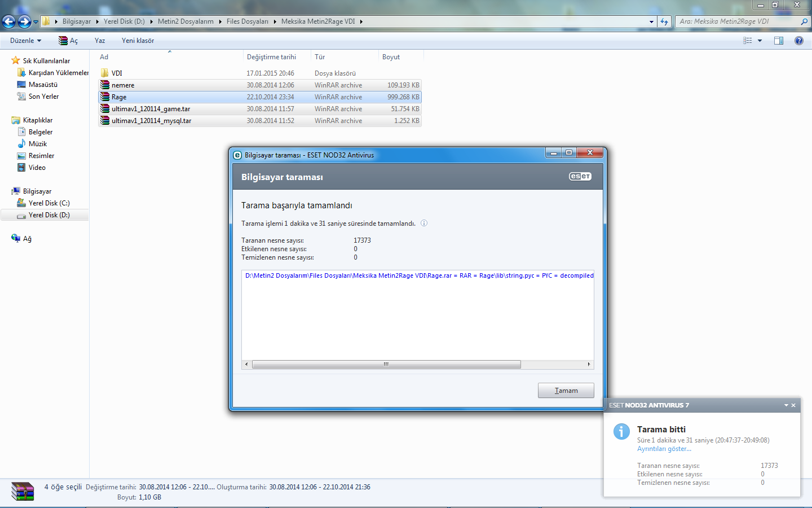812x508 pixels.
Task: Create a folder with Yeni klasör
Action: click(x=138, y=41)
